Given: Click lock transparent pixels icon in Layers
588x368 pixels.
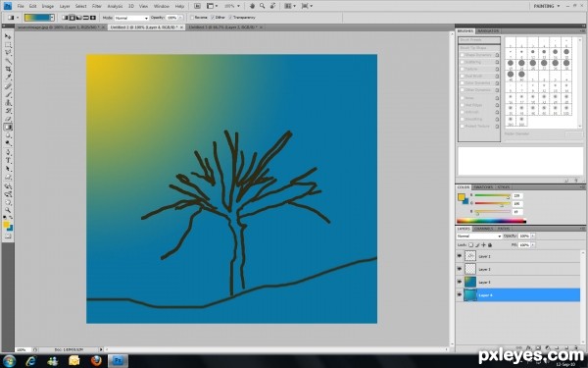Looking at the screenshot, I should coord(470,244).
